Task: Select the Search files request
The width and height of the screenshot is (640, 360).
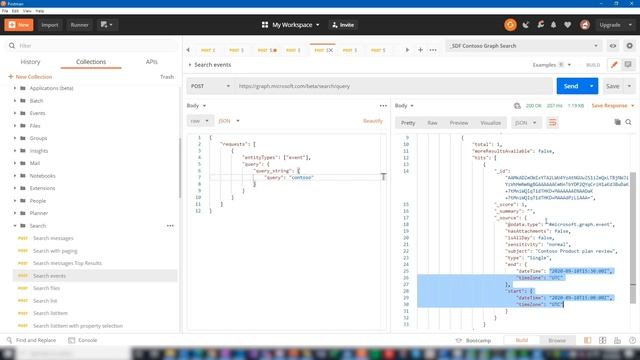Action: tap(46, 288)
